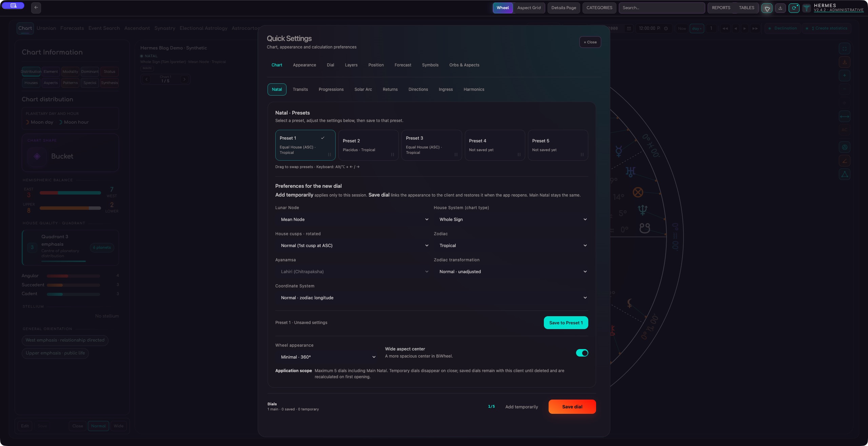Screen dimensions: 868x446
Task: Click the AC button in right sidebar
Action: pos(844,130)
